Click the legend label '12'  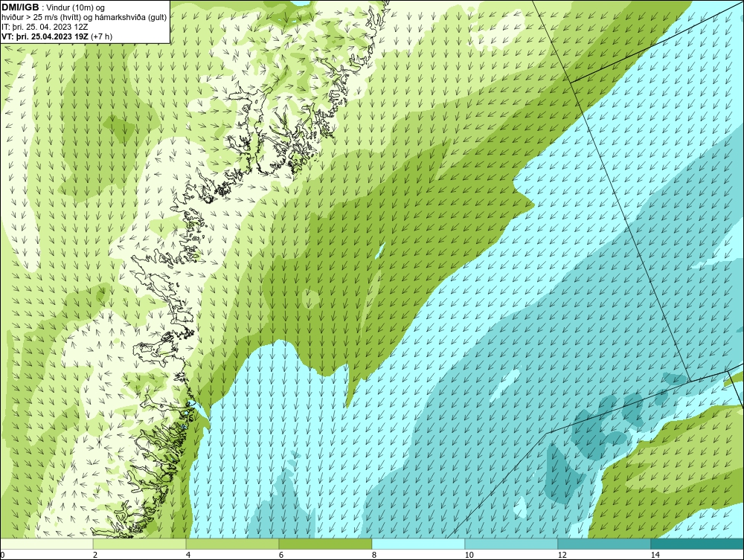[562, 555]
